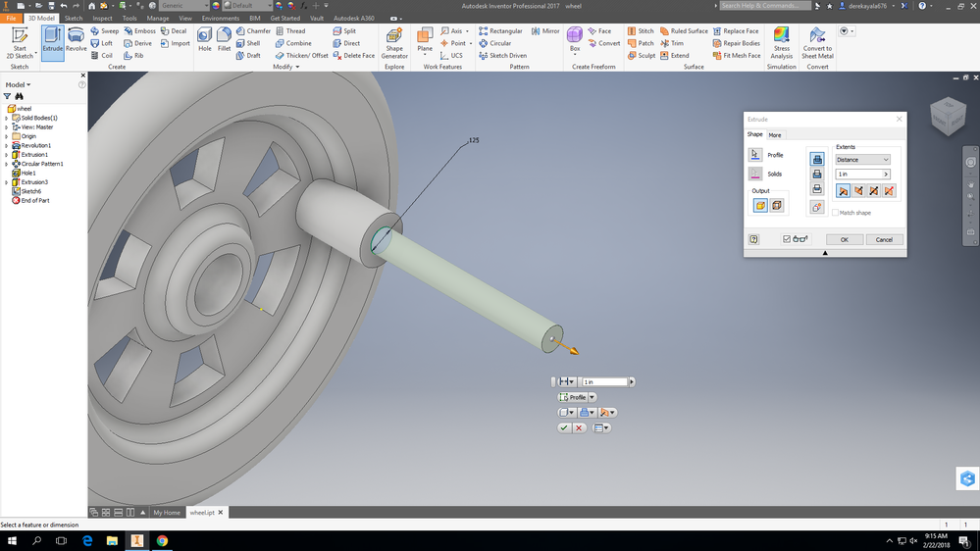Click the Combine tool

pyautogui.click(x=293, y=43)
